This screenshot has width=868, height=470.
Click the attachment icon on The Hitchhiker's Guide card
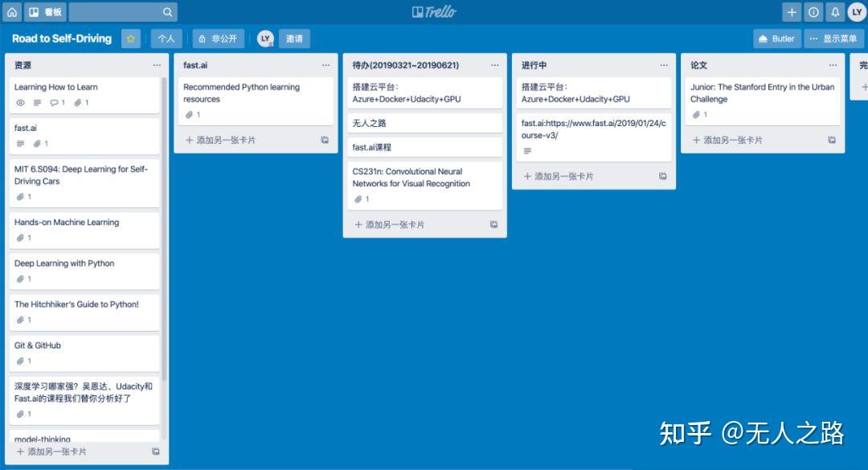[x=20, y=320]
